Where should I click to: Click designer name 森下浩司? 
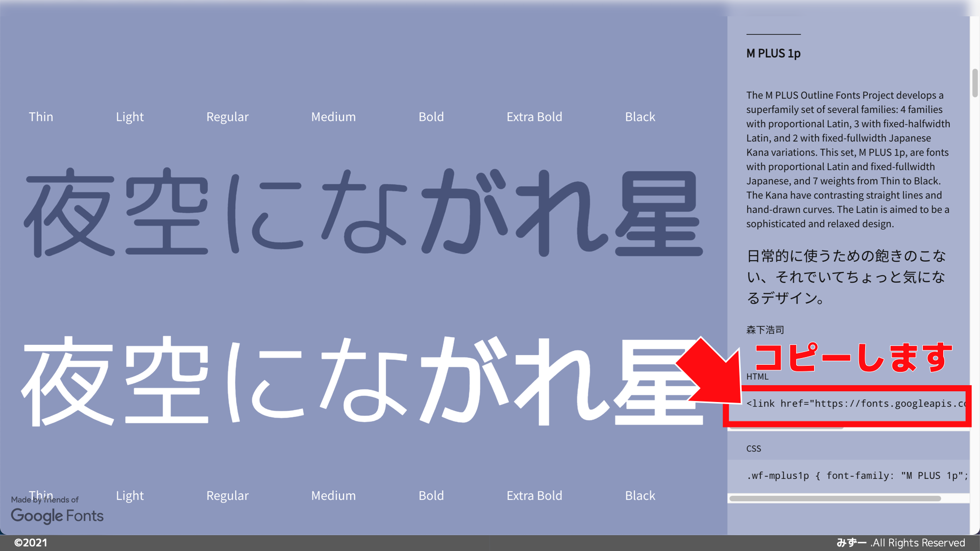click(x=765, y=330)
